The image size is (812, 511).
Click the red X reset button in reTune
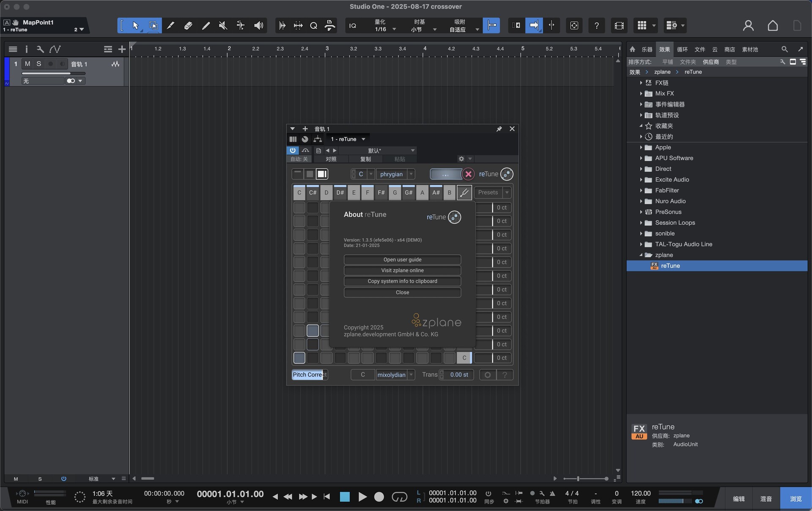(x=468, y=174)
